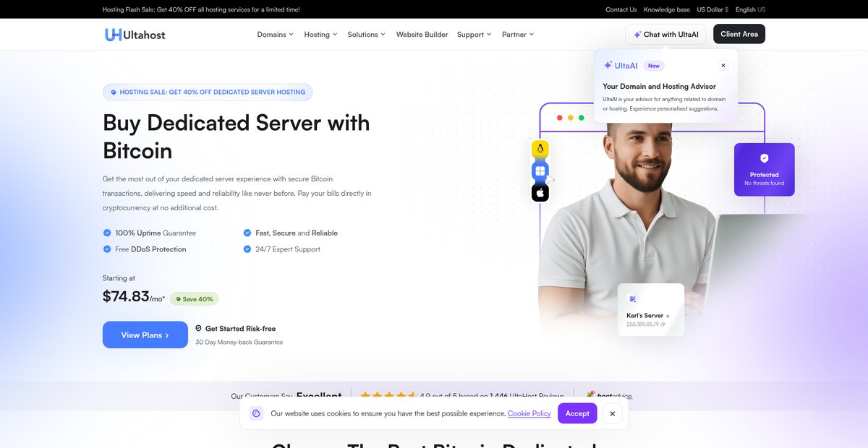
Task: Click the Save 40% badge
Action: click(195, 298)
